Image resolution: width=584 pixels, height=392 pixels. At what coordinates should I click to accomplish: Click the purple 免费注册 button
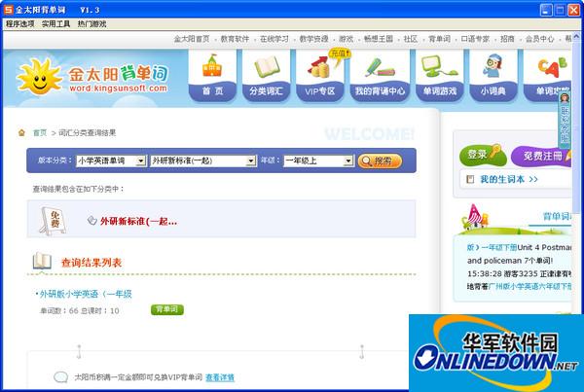tap(541, 156)
